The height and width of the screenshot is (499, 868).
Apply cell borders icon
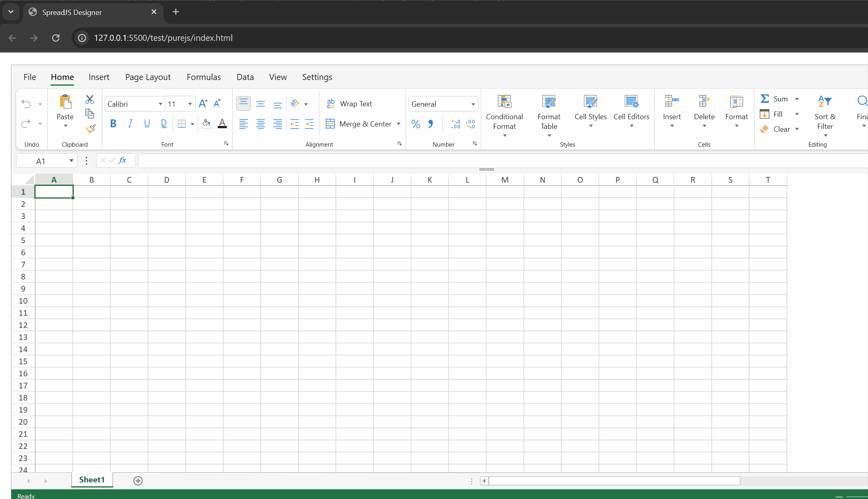182,124
